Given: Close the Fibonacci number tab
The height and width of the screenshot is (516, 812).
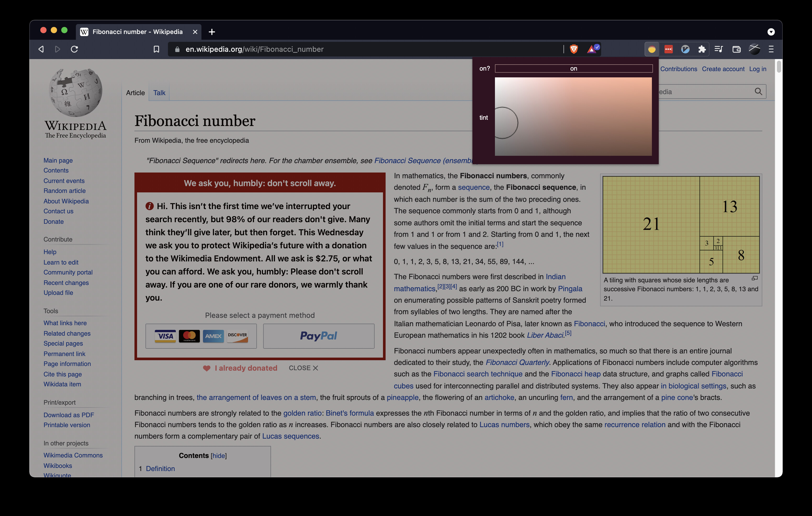Looking at the screenshot, I should point(195,32).
